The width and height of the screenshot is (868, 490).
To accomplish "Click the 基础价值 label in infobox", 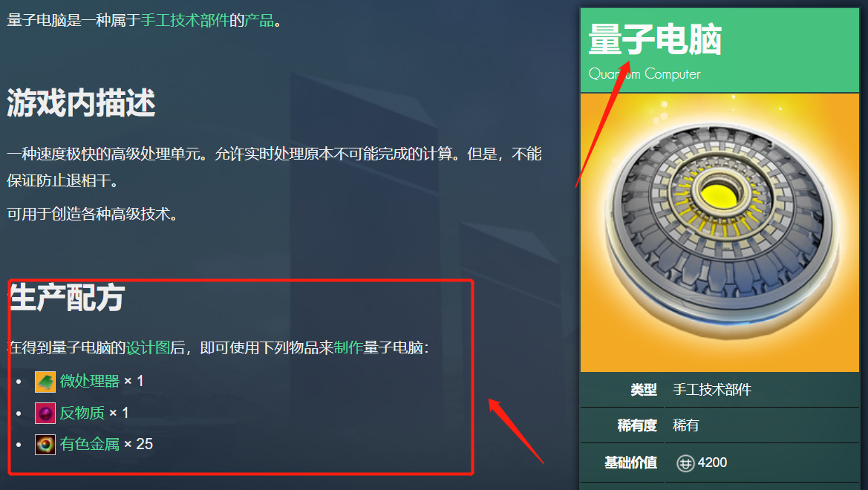I will (630, 463).
